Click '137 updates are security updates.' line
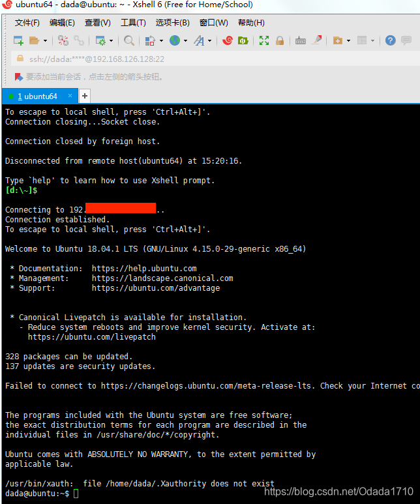Screen dimensions: 420x504 pos(80,366)
